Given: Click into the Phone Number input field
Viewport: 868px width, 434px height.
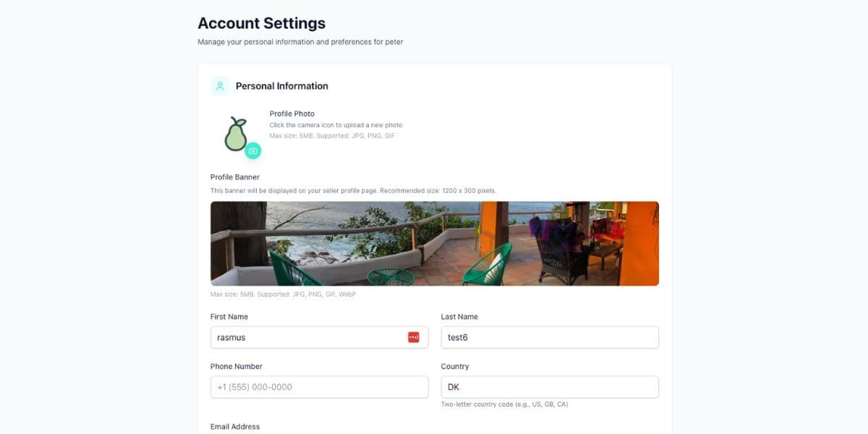Looking at the screenshot, I should coord(319,387).
